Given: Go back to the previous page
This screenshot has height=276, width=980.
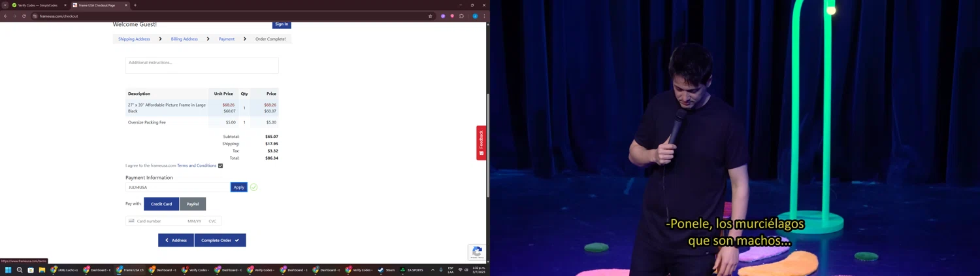Looking at the screenshot, I should pyautogui.click(x=6, y=16).
